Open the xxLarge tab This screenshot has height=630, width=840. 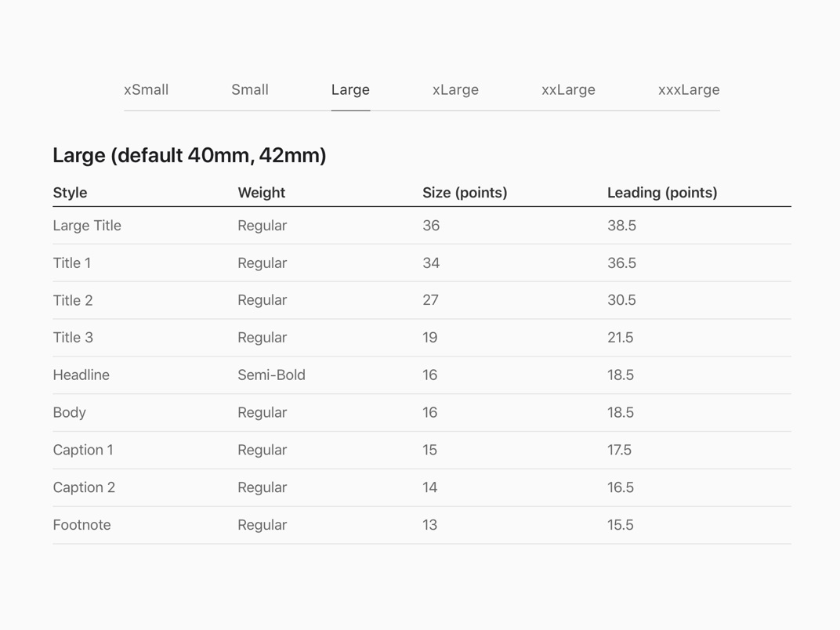click(568, 90)
